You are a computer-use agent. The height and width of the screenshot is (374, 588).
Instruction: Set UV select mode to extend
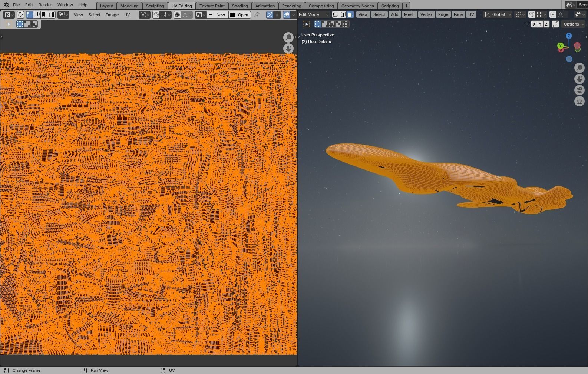point(27,24)
